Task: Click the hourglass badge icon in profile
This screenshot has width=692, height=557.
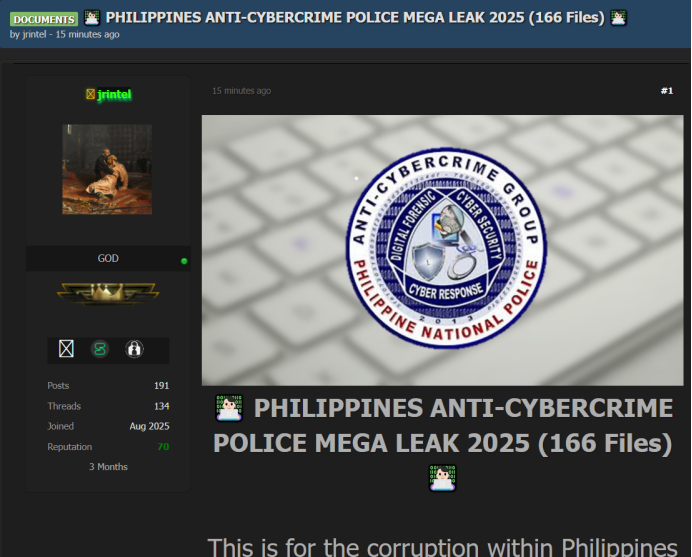Action: click(66, 349)
